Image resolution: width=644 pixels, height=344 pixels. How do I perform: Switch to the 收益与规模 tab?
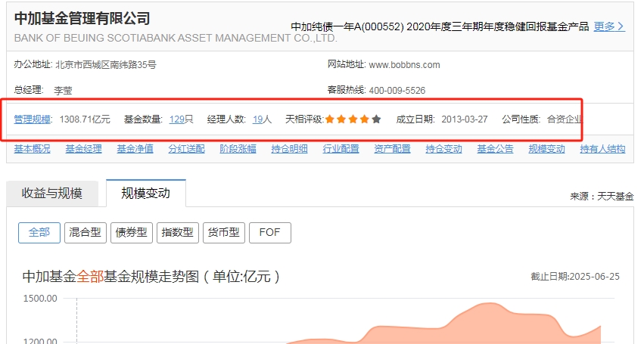[x=52, y=194]
